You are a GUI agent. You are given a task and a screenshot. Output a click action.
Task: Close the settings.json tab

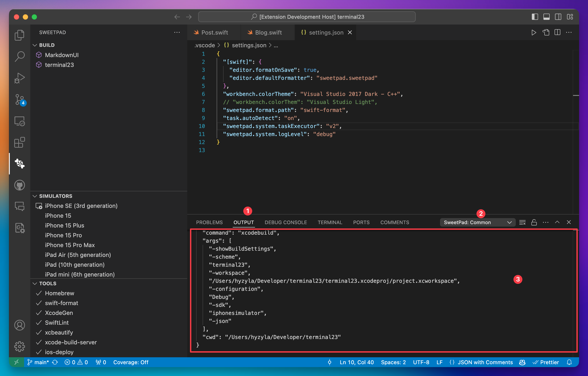point(350,33)
